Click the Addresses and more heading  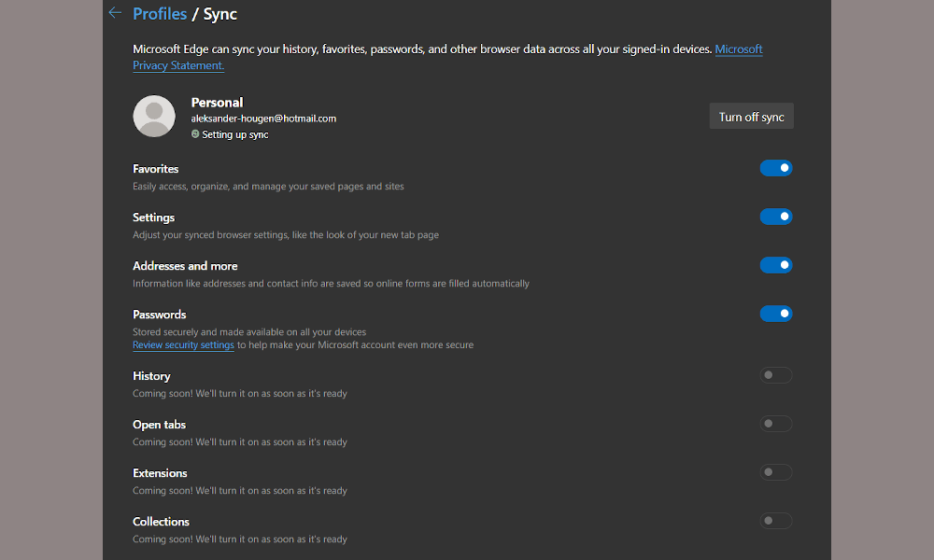coord(185,266)
